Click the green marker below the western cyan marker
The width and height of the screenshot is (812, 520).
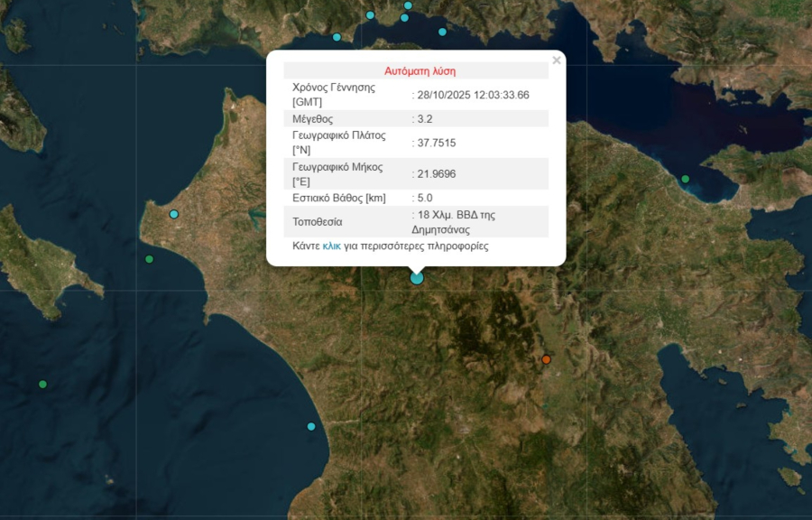point(147,259)
